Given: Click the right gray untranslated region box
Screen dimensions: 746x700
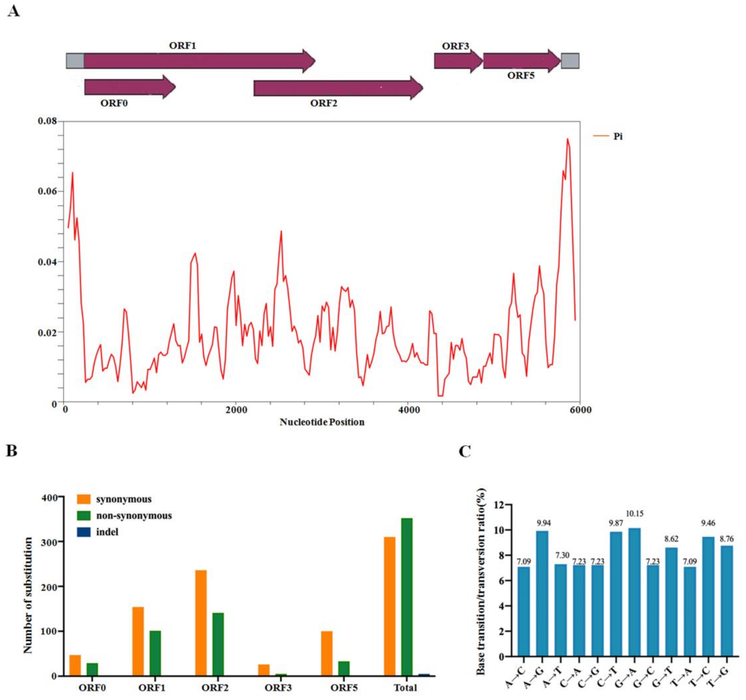Looking at the screenshot, I should tap(570, 61).
